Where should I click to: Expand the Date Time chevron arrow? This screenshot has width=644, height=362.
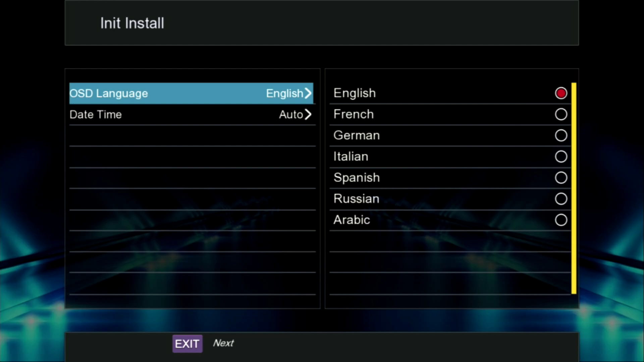click(308, 115)
